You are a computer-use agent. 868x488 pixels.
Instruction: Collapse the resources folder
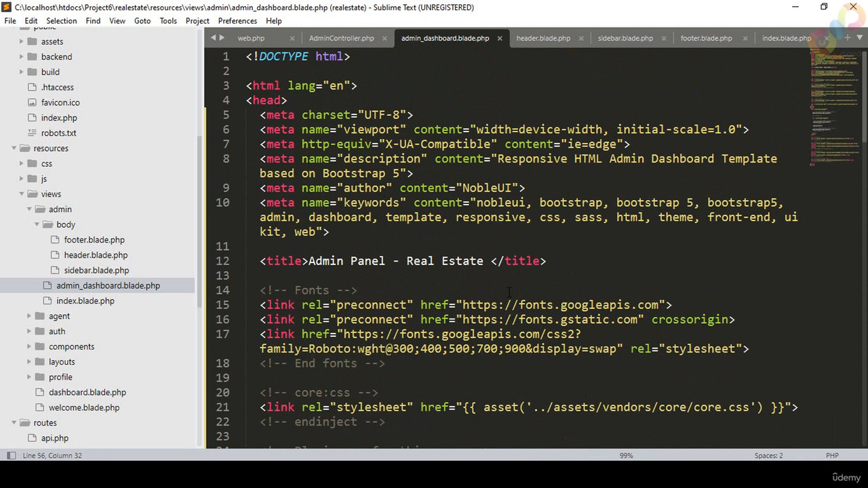point(14,148)
